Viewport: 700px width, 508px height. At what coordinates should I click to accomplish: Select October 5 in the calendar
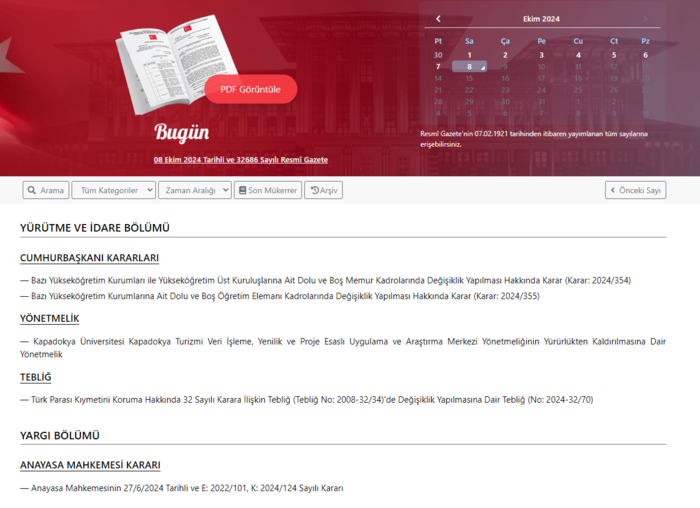[614, 55]
